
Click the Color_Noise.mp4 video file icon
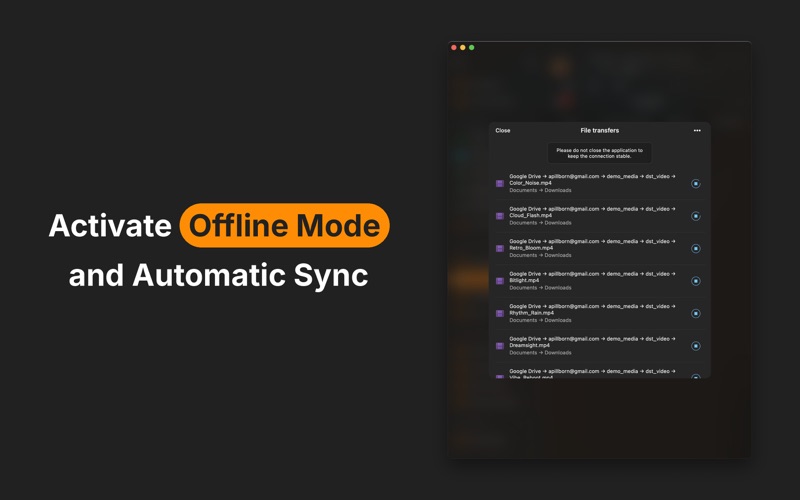pyautogui.click(x=500, y=183)
